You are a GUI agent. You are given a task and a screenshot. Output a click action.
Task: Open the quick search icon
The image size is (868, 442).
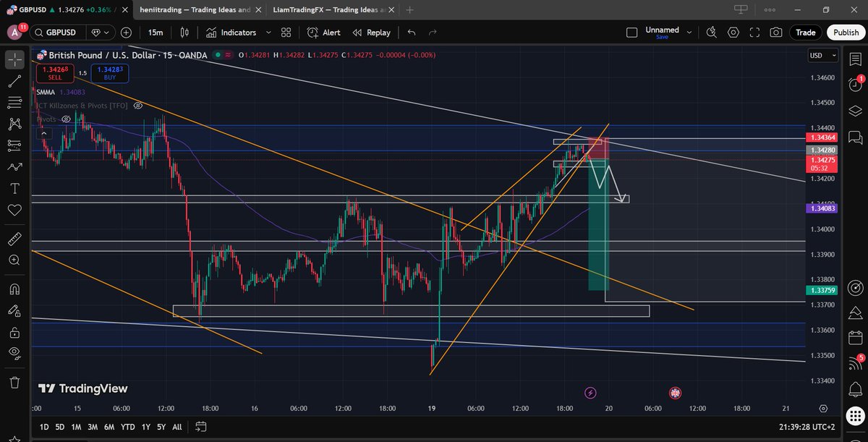pos(711,33)
